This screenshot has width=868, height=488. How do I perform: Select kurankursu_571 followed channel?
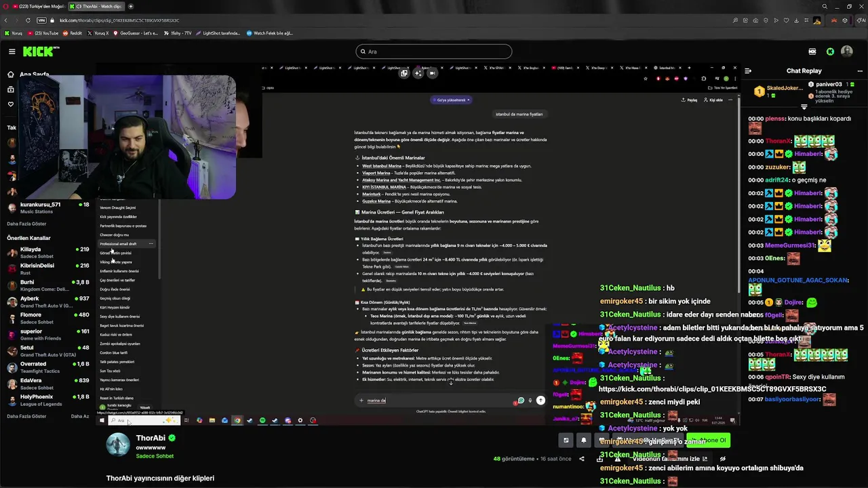pyautogui.click(x=47, y=208)
